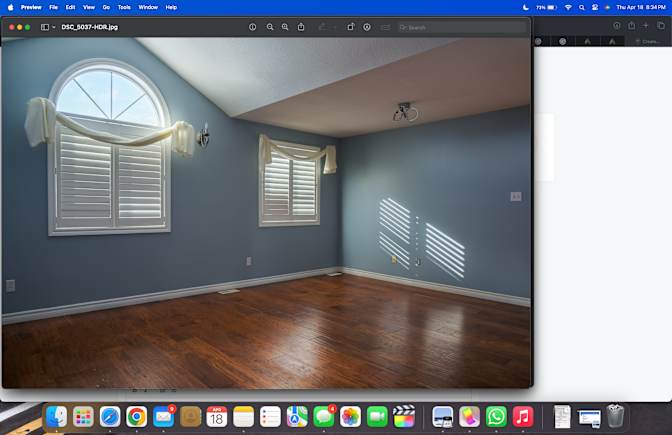Click the DSC_5037-HDR.jpg window title

pyautogui.click(x=90, y=27)
